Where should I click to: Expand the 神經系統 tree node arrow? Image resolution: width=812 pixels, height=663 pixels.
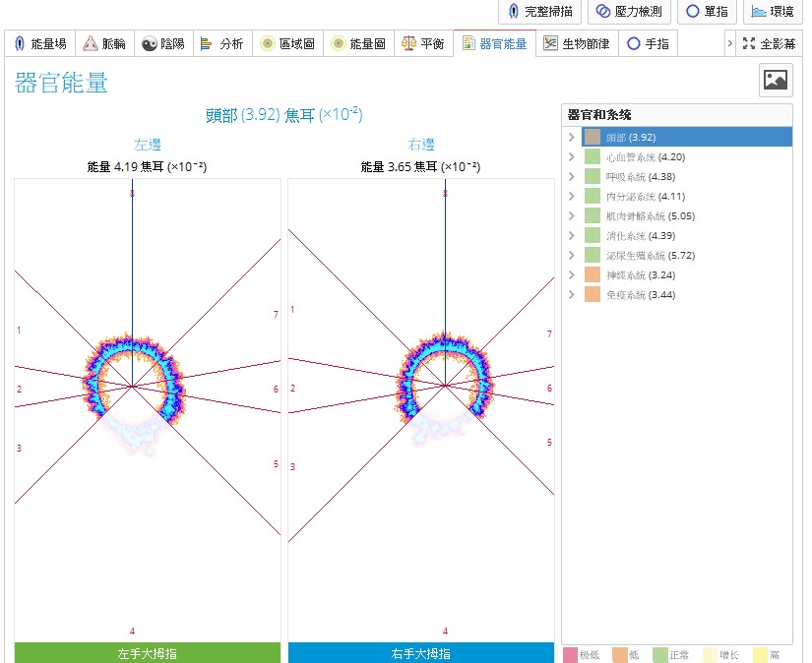coord(572,275)
